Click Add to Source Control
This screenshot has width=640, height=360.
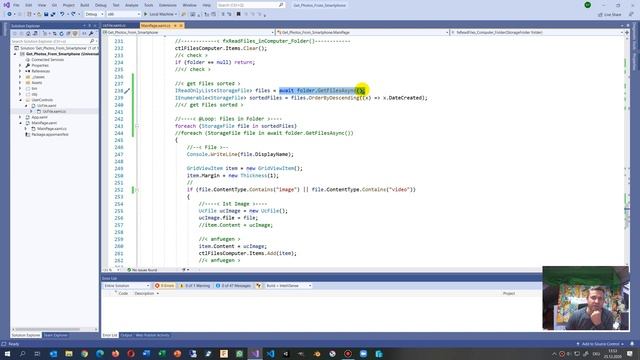point(600,344)
